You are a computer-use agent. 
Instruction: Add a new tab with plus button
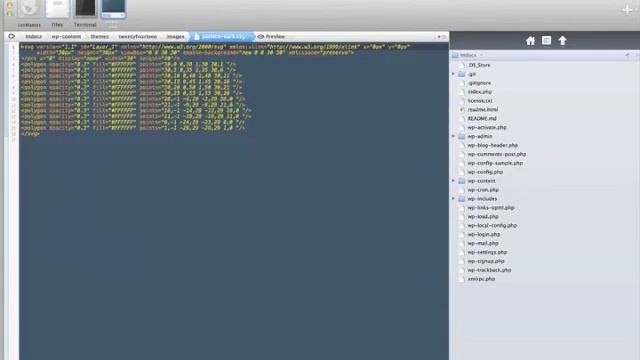pos(627,10)
